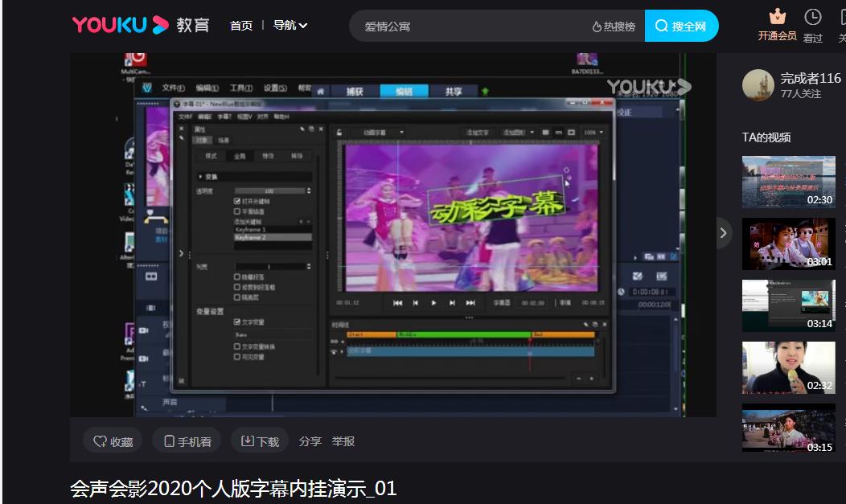This screenshot has width=846, height=504.
Task: Click the Youku logo
Action: pos(121,25)
